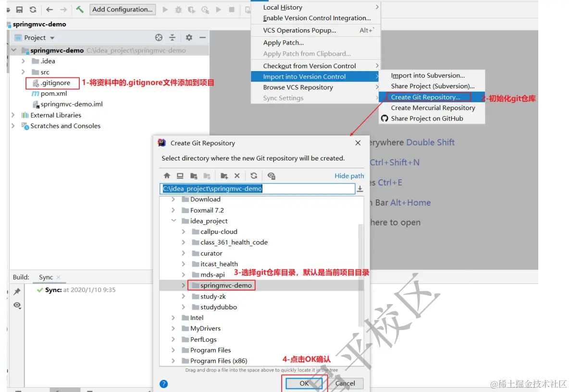Image resolution: width=570 pixels, height=392 pixels.
Task: Open Project panel settings gear
Action: (189, 37)
